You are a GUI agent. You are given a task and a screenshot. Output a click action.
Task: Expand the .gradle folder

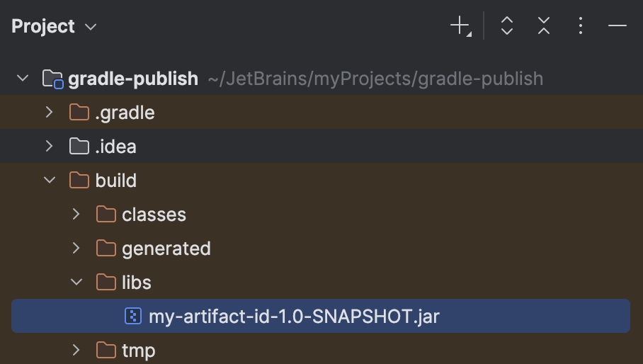[50, 113]
